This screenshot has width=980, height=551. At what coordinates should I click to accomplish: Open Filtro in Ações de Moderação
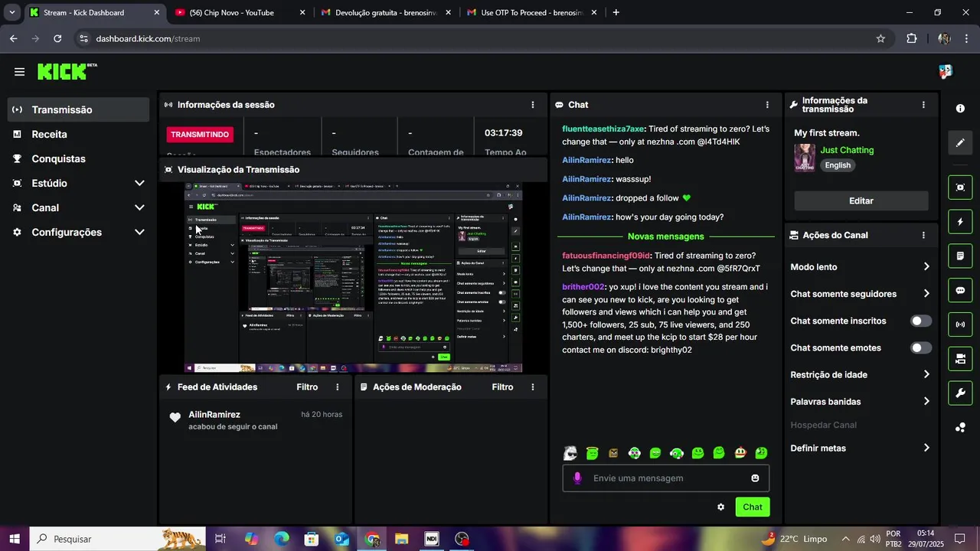(x=502, y=387)
